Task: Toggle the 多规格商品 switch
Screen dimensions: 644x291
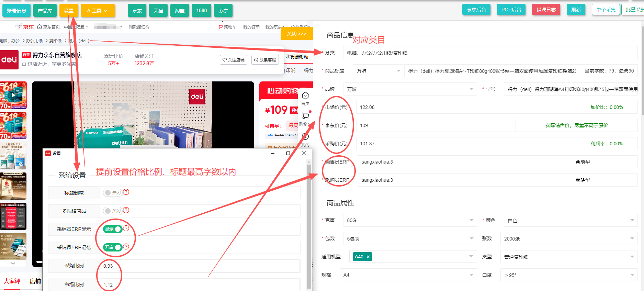Action: click(113, 211)
